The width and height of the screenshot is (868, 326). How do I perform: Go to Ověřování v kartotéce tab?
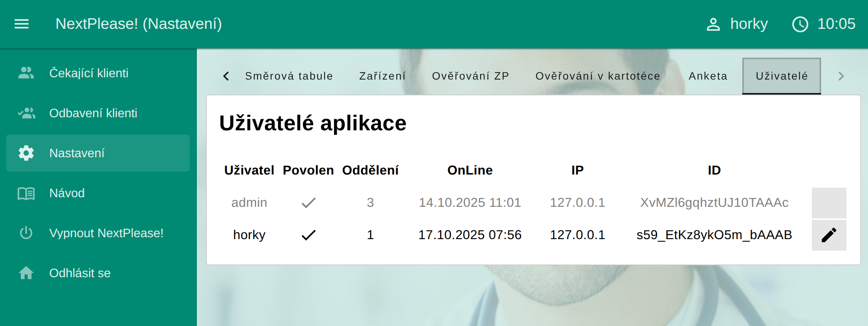[598, 76]
